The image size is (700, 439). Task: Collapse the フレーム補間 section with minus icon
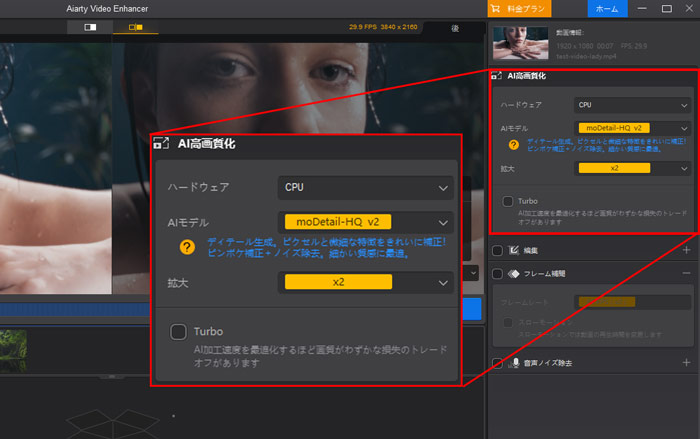click(x=687, y=273)
